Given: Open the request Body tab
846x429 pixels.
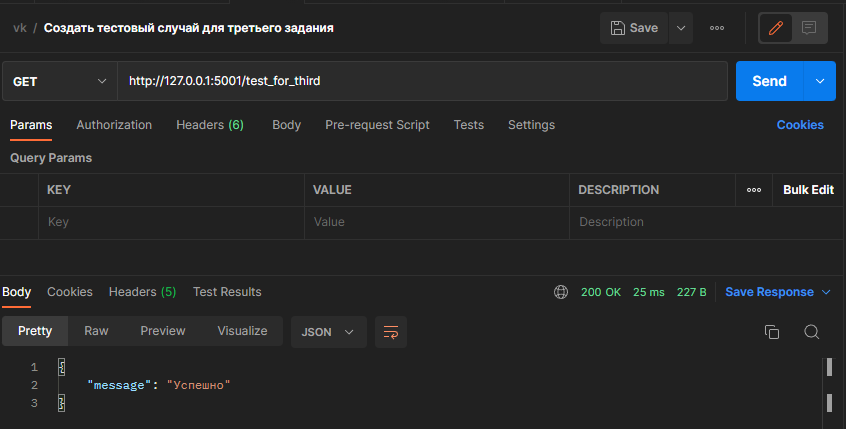Looking at the screenshot, I should point(286,125).
